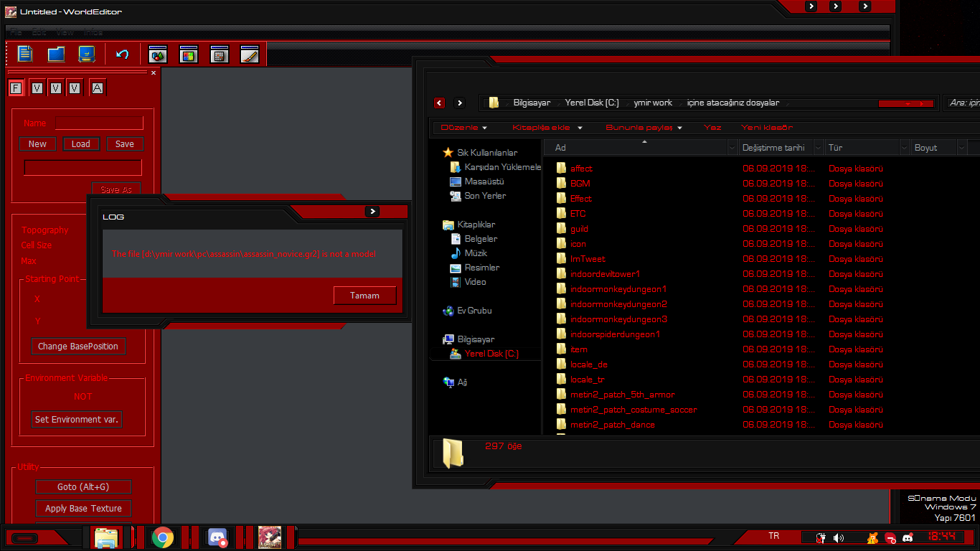
Task: Click the arrow button on LOG dialog title
Action: pos(372,212)
